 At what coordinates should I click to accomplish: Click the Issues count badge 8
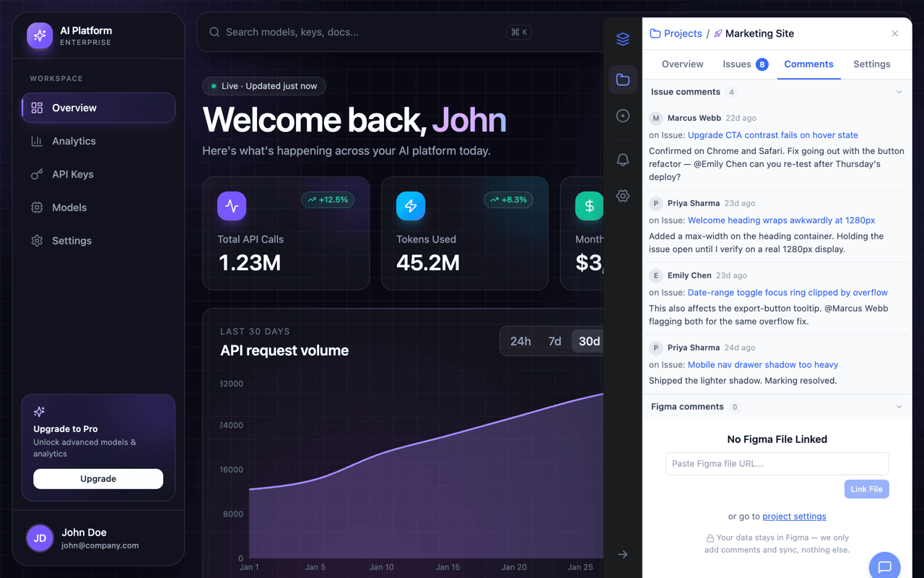click(x=762, y=64)
